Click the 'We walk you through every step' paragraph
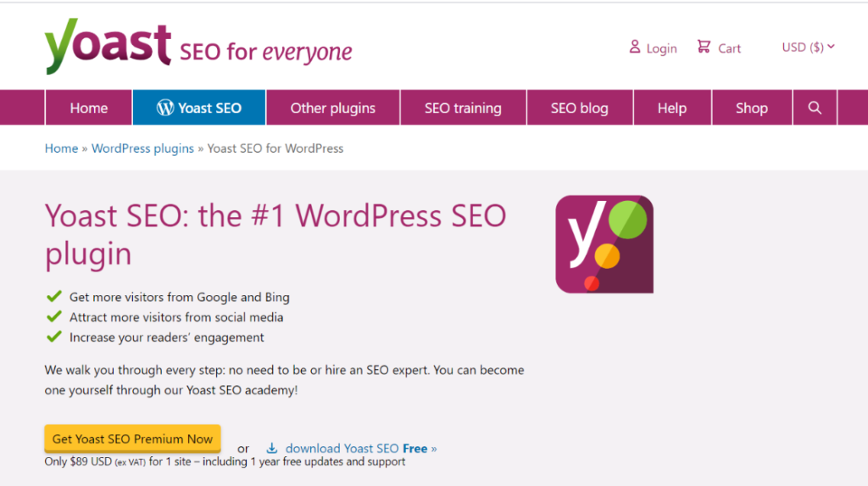 point(285,380)
